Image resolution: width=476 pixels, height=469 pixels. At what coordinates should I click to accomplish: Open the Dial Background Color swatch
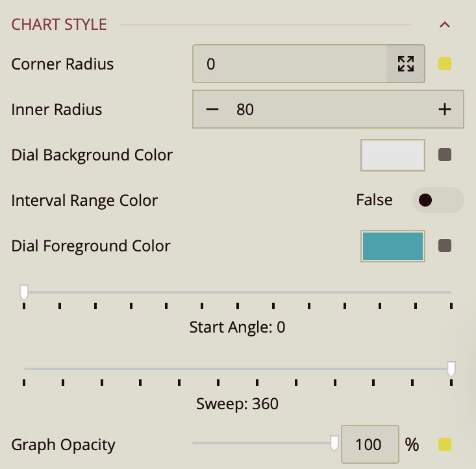[x=393, y=155]
